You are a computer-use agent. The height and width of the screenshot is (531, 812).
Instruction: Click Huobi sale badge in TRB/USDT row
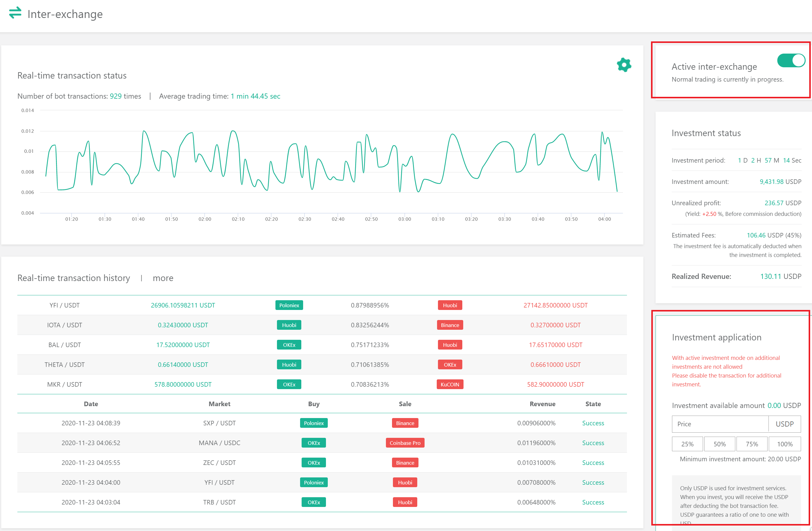405,502
